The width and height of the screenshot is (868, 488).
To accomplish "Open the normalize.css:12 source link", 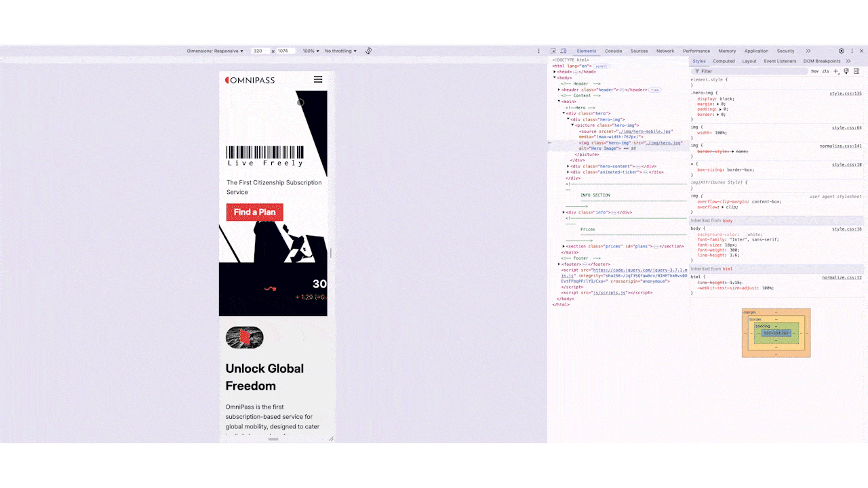I will point(842,277).
